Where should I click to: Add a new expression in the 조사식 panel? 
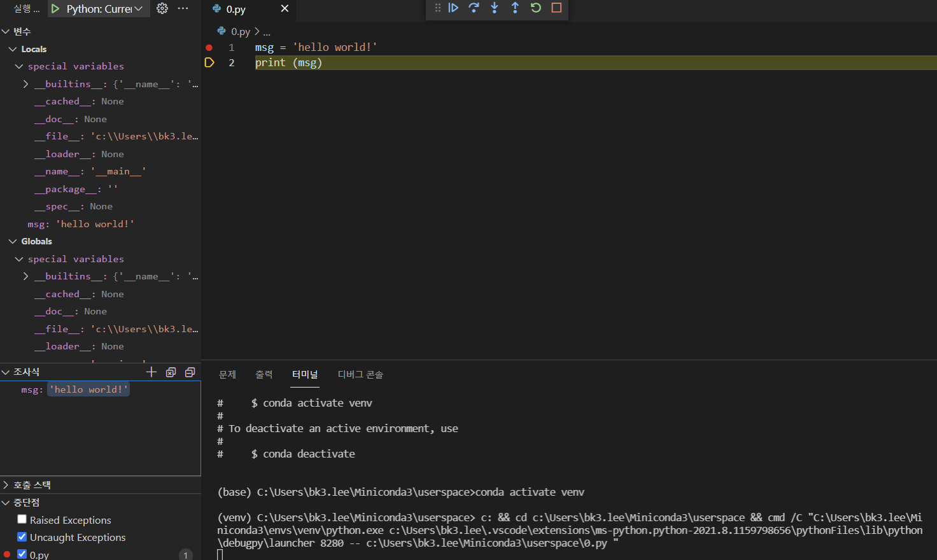point(151,372)
